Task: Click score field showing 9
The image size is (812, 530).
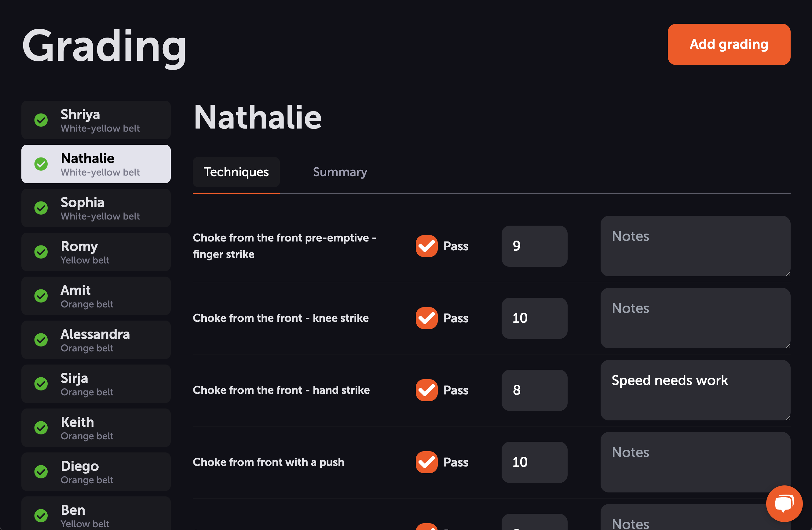Action: tap(534, 246)
